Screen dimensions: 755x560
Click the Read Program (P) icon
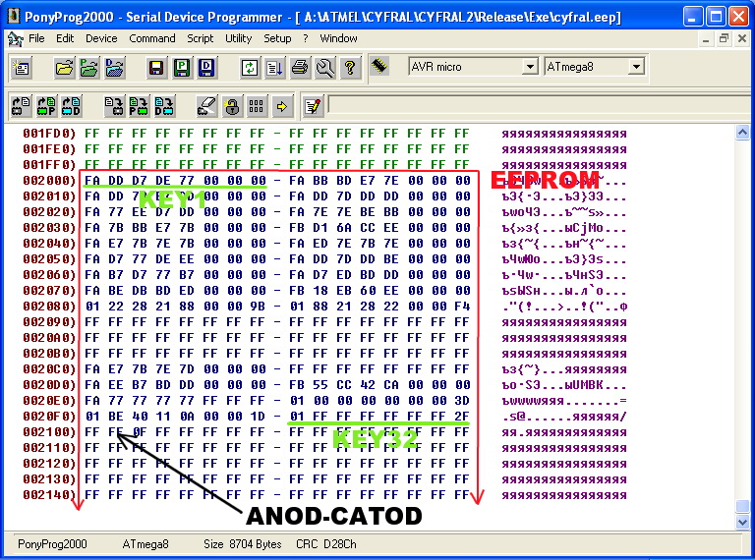point(47,106)
